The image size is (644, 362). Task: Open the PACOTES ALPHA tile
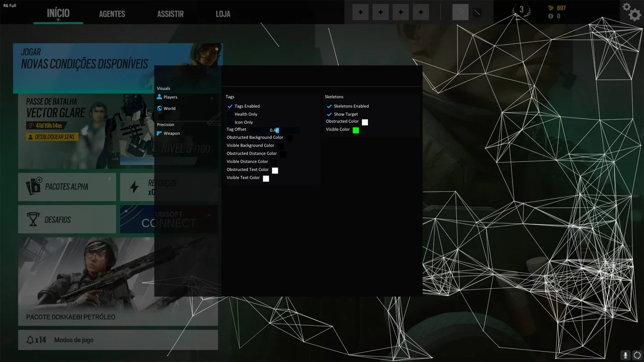67,187
